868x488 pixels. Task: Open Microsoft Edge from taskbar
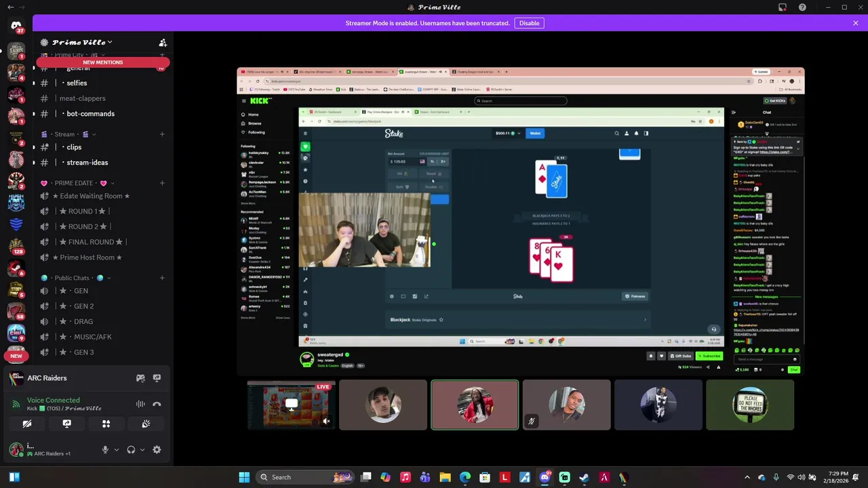[x=465, y=477]
